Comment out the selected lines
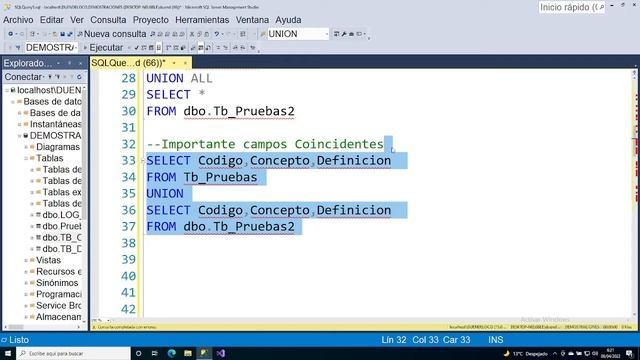640x360 pixels. coord(218,48)
